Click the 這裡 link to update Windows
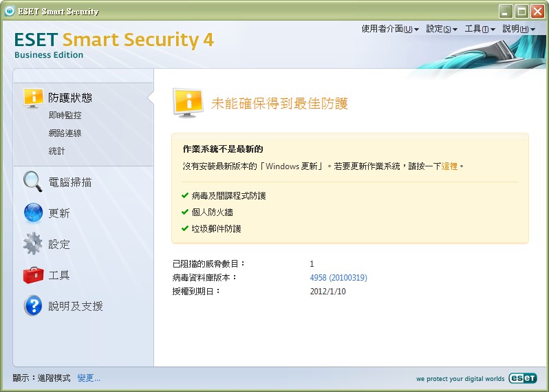The width and height of the screenshot is (549, 392). (449, 166)
